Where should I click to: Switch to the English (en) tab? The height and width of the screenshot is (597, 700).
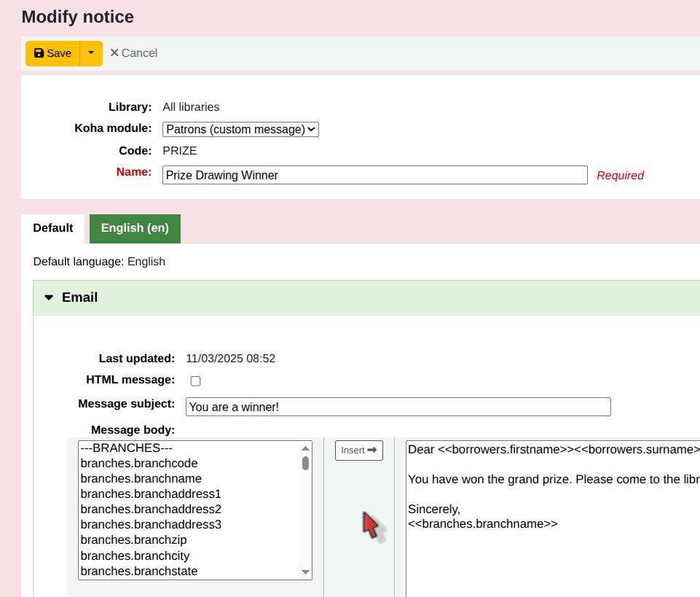pos(135,228)
